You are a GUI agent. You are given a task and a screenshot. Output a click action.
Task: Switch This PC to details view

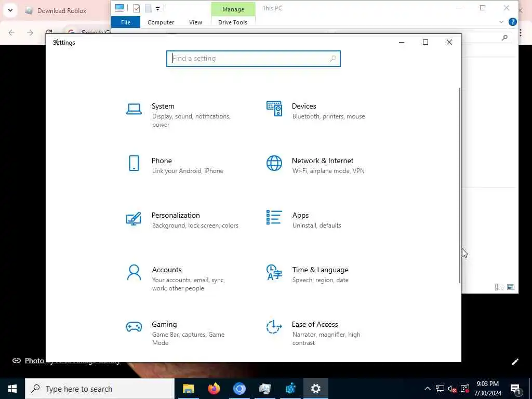[x=499, y=287]
